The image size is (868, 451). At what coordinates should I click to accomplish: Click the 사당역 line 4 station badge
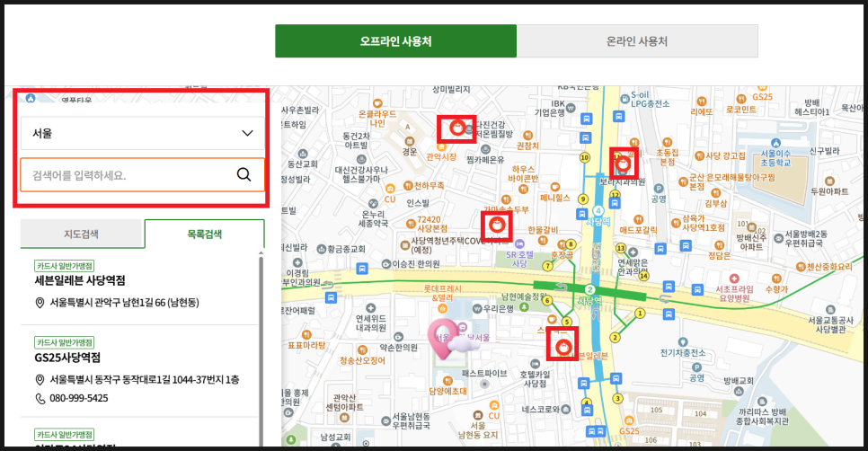coord(598,210)
